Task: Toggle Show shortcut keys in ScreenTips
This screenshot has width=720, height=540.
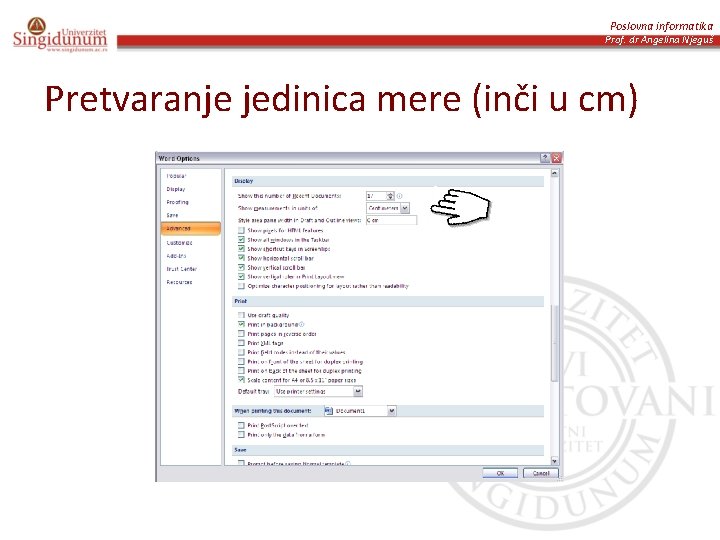Action: 241,248
